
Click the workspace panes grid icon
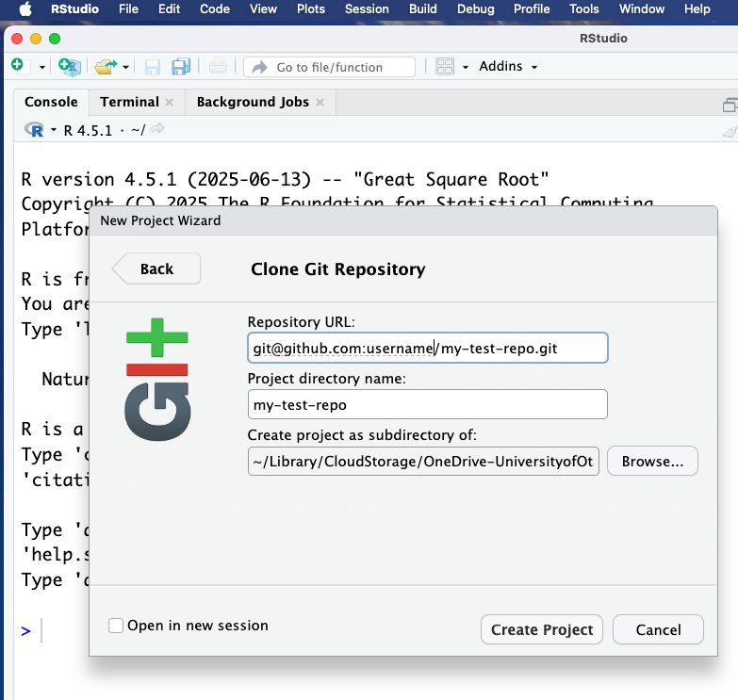pos(445,67)
